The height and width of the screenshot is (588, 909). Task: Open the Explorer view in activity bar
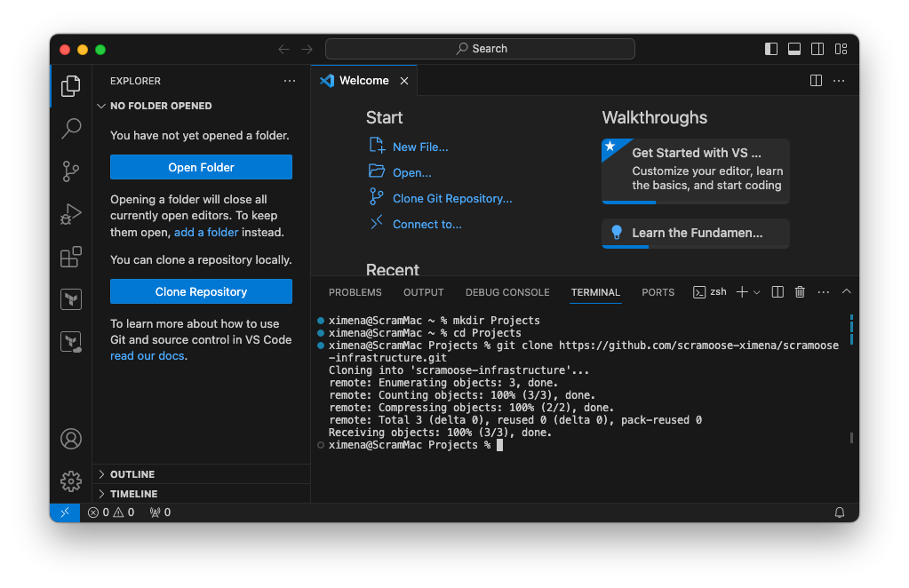point(71,86)
